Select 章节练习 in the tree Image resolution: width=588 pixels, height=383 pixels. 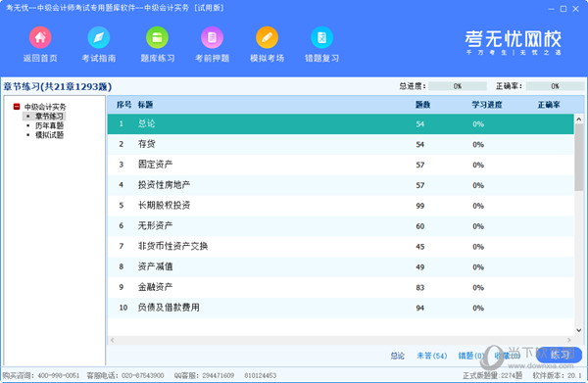point(49,117)
